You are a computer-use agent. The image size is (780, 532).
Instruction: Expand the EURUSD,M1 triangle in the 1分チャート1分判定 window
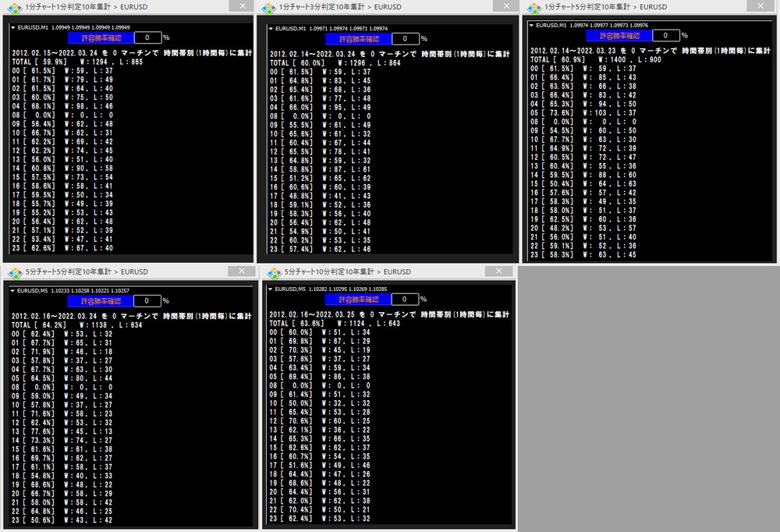pyautogui.click(x=13, y=28)
